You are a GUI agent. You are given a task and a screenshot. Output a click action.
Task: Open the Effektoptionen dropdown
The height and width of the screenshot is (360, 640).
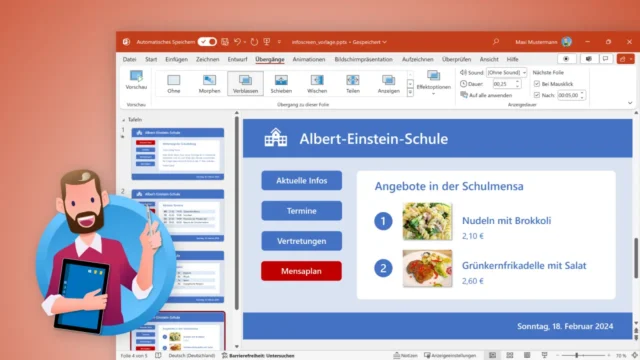(433, 83)
